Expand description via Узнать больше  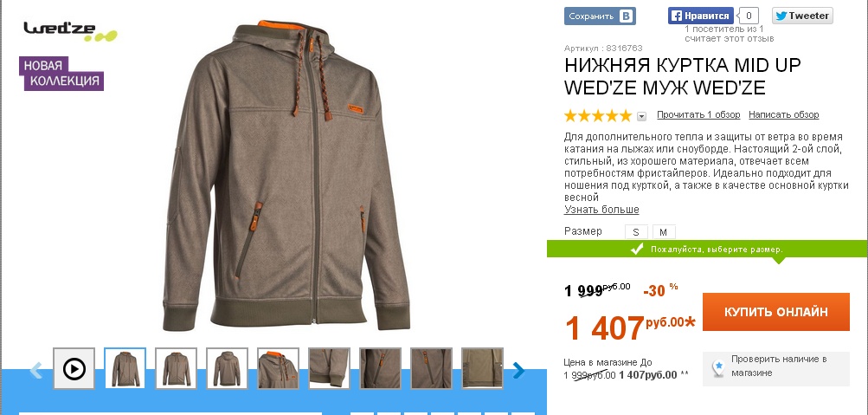tap(601, 210)
